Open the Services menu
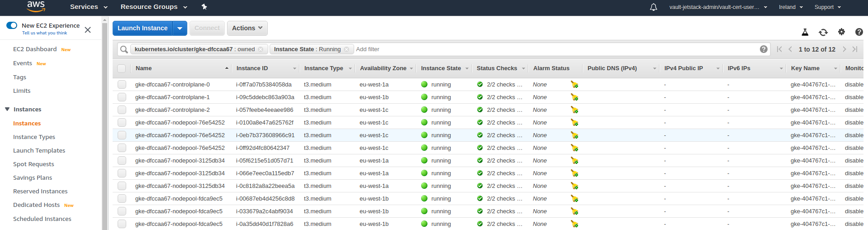Viewport: 868px width, 230px height. (89, 7)
